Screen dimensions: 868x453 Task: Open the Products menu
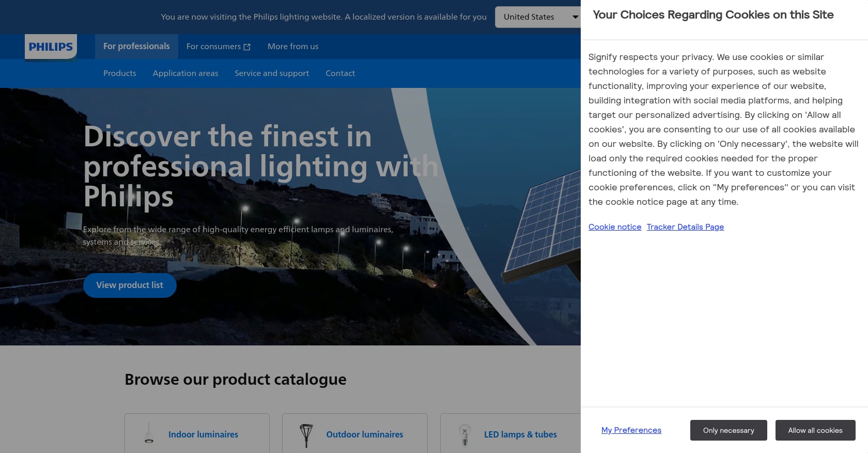tap(120, 73)
